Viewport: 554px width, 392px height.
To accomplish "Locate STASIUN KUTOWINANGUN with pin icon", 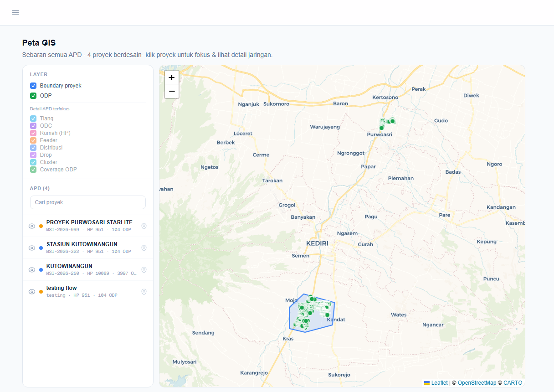I will [x=144, y=248].
